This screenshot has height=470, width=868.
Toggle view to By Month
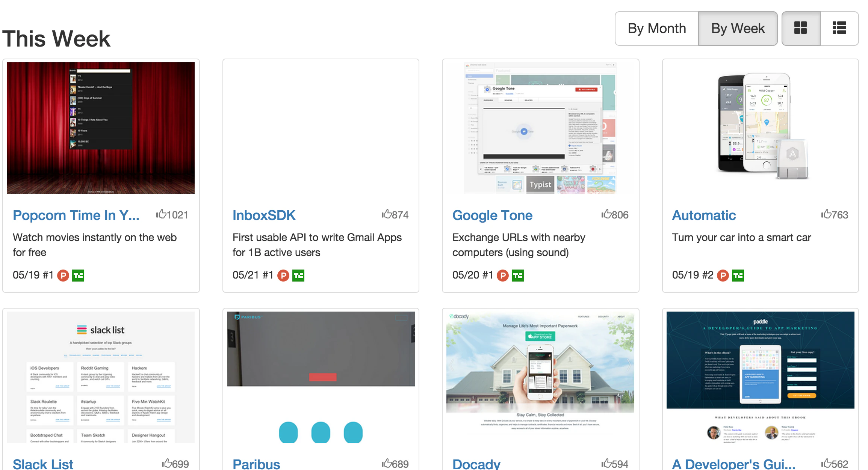656,29
